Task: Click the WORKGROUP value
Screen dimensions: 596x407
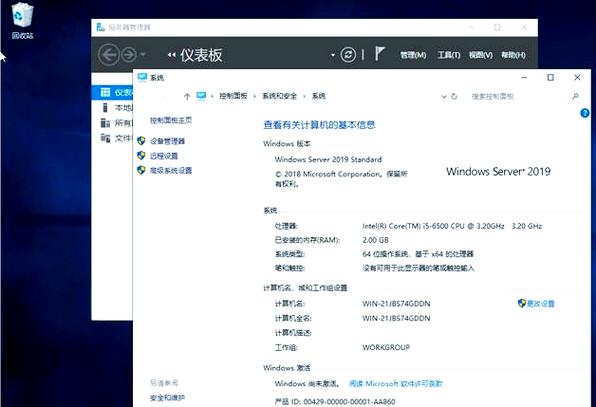Action: 386,347
